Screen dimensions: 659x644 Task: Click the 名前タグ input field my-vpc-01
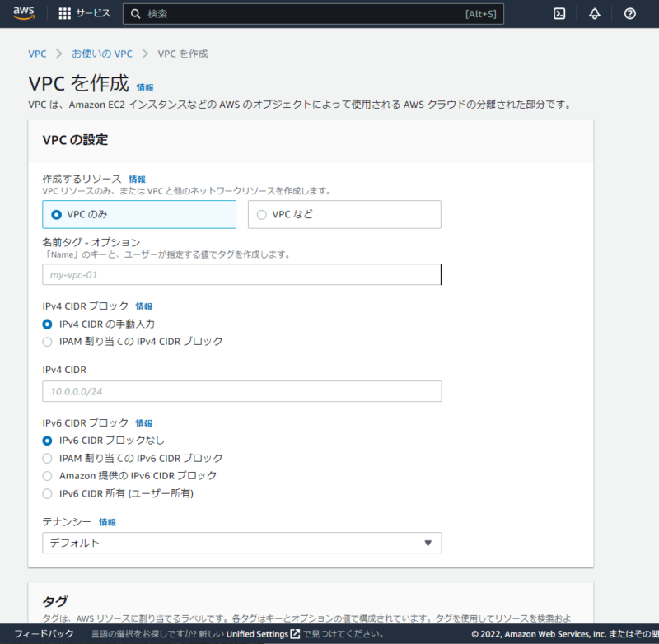pyautogui.click(x=241, y=275)
